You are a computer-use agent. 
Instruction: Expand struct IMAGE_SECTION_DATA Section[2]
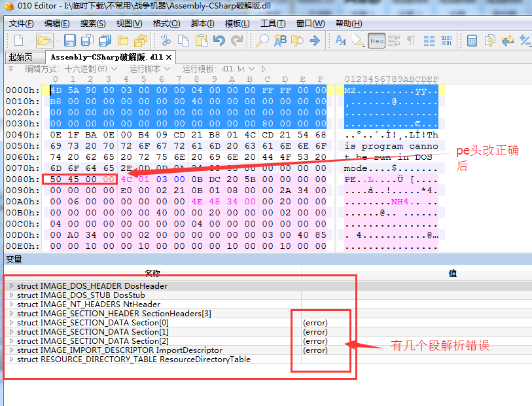click(11, 341)
